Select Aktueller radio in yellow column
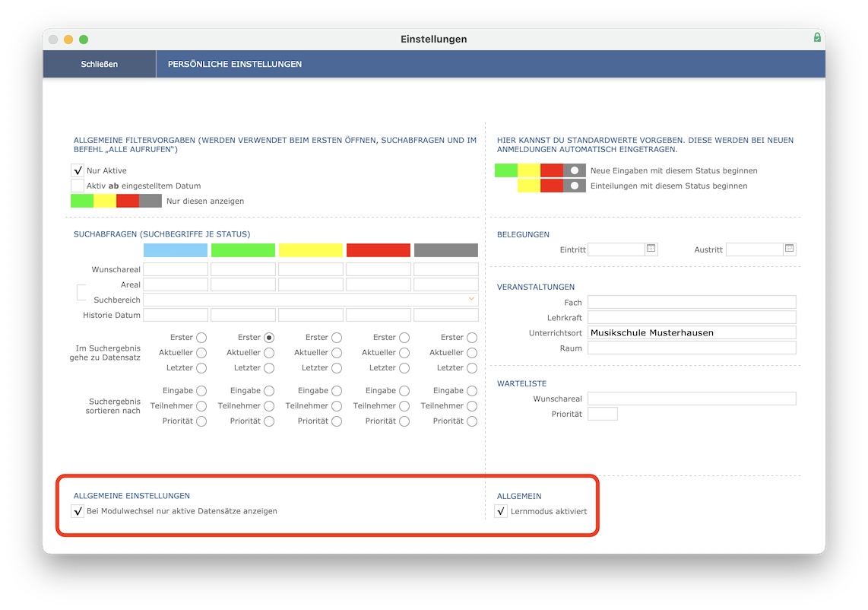This screenshot has width=868, height=610. click(337, 352)
